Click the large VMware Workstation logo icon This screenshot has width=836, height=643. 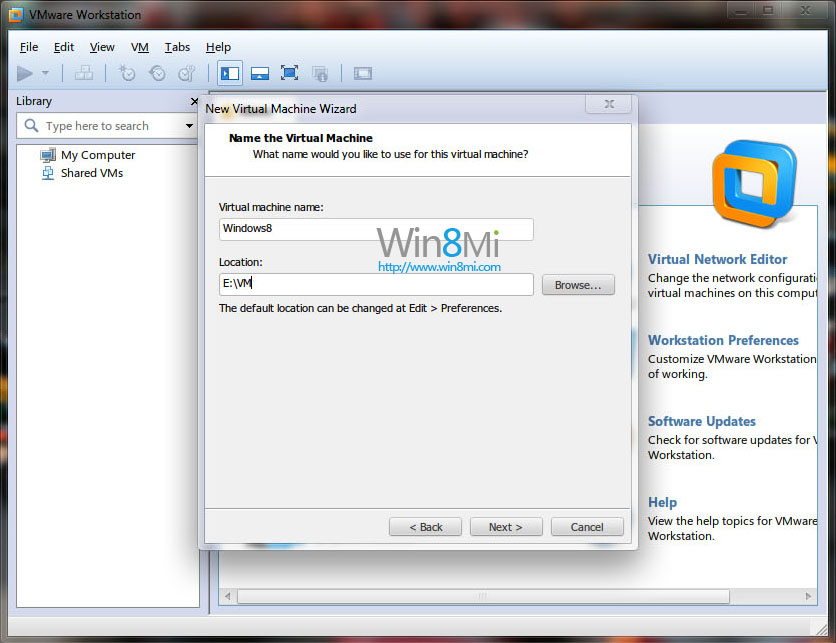754,184
